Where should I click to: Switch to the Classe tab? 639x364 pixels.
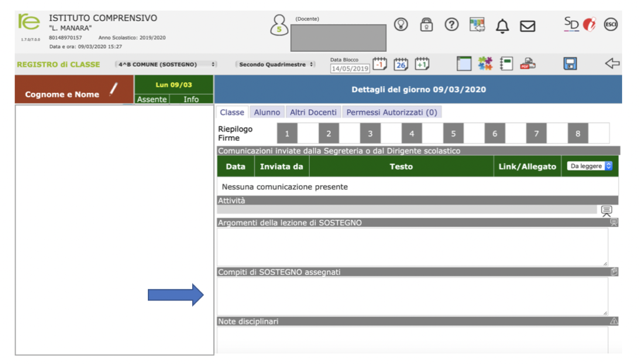tap(232, 112)
